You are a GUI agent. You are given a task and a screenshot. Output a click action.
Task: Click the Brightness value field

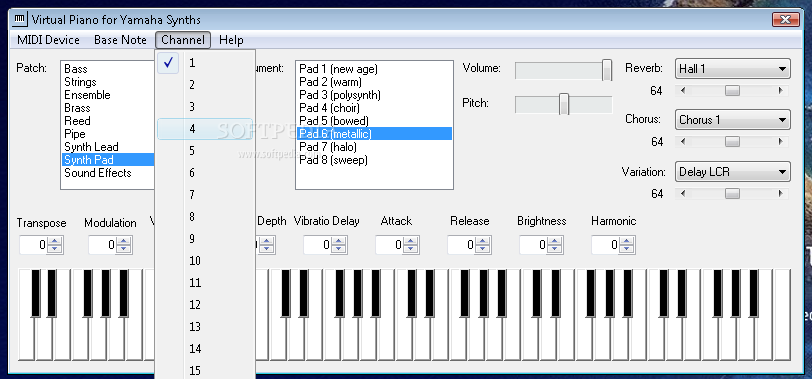click(x=533, y=245)
